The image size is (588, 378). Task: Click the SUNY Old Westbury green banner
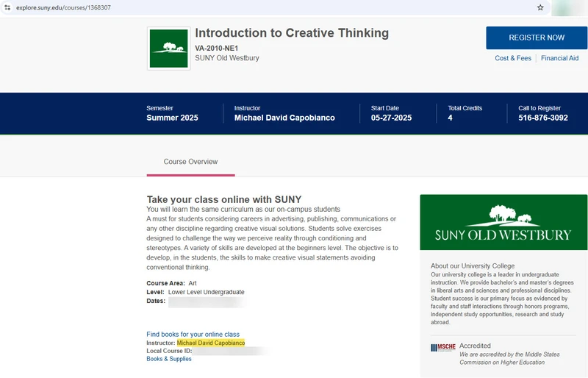[503, 222]
